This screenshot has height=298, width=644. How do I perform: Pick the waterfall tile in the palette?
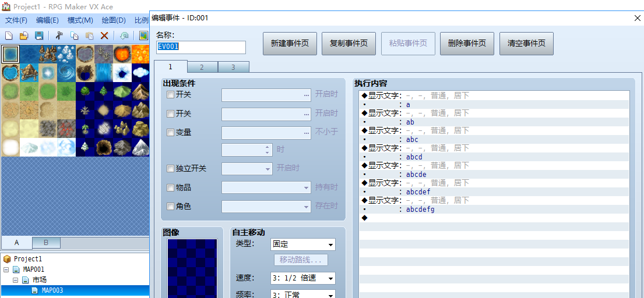pyautogui.click(x=104, y=73)
